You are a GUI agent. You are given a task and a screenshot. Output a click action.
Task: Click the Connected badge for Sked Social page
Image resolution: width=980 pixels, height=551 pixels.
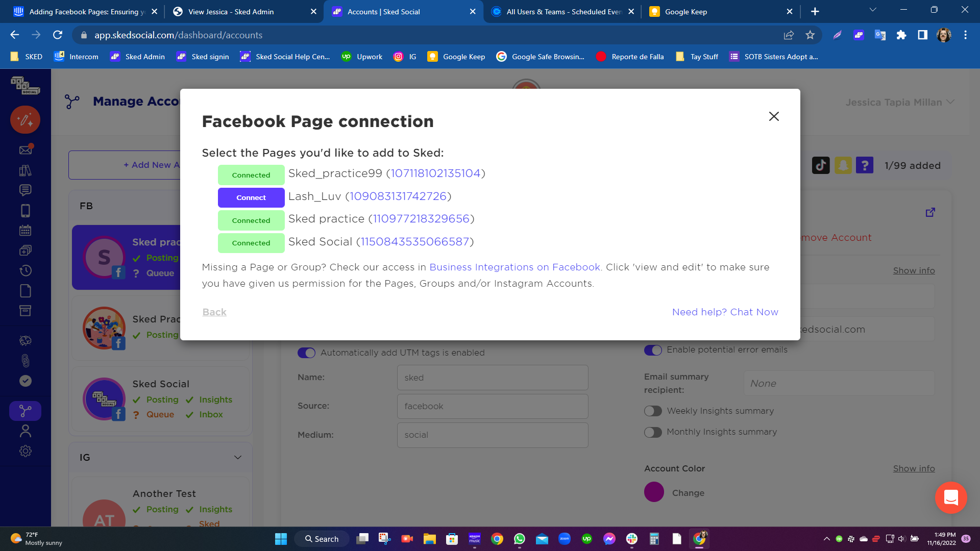[251, 243]
